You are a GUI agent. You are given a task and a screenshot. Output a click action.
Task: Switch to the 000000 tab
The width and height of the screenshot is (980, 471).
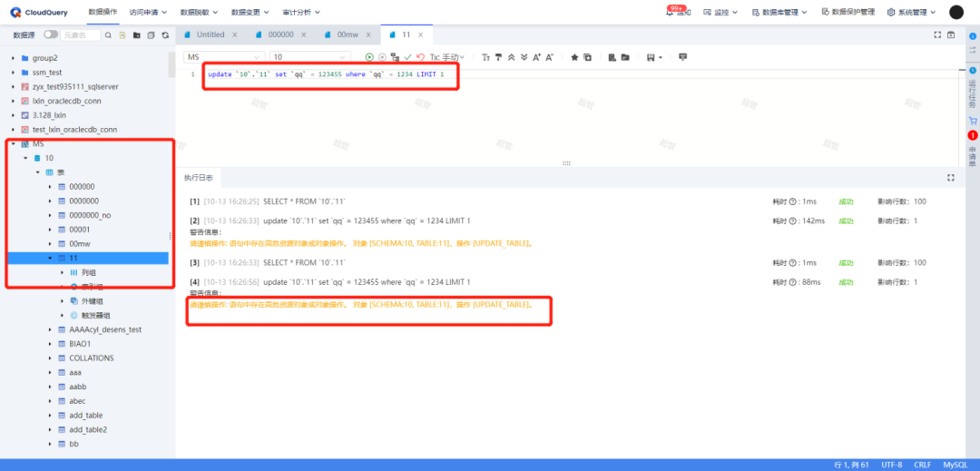point(280,35)
